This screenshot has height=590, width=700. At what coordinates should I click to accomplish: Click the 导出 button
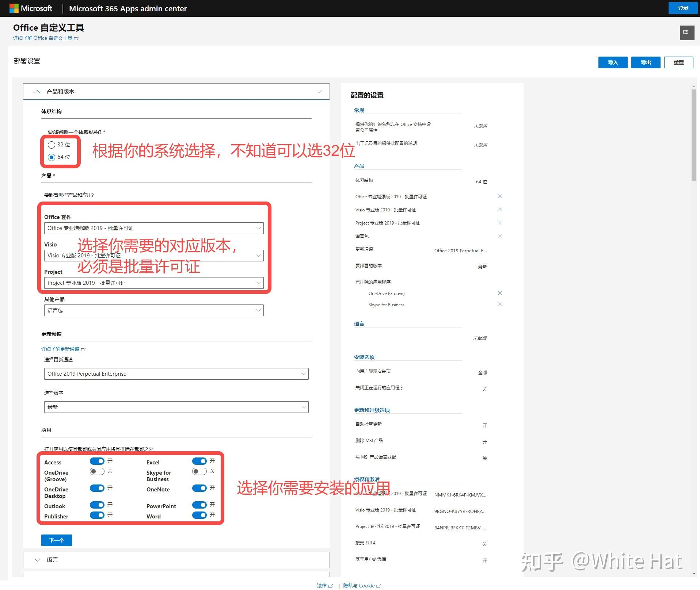pos(646,62)
